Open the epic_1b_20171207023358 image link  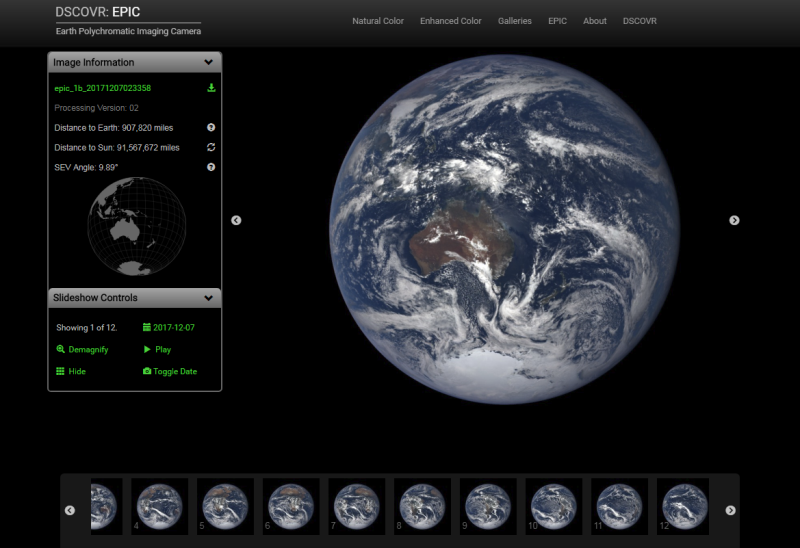pos(103,88)
